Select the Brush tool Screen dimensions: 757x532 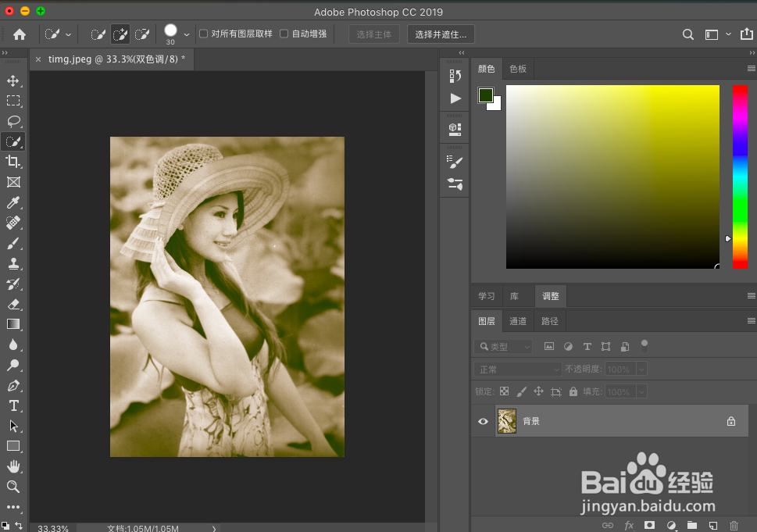[13, 243]
